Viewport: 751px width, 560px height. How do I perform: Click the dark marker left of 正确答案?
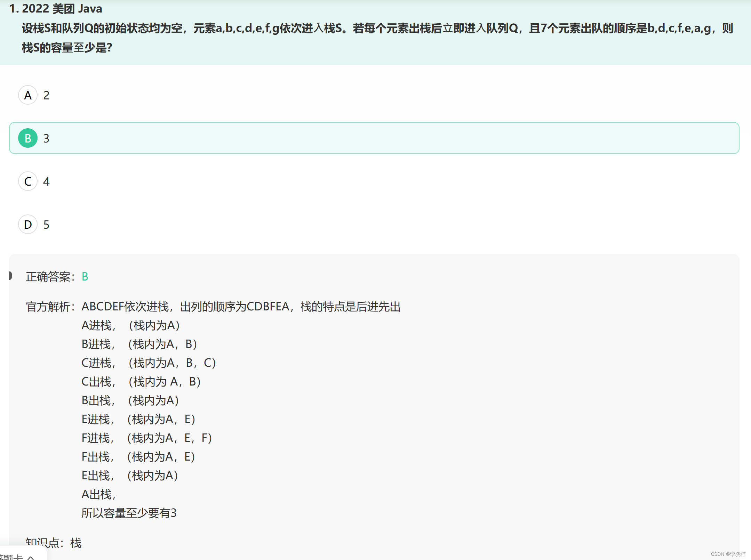pos(10,276)
